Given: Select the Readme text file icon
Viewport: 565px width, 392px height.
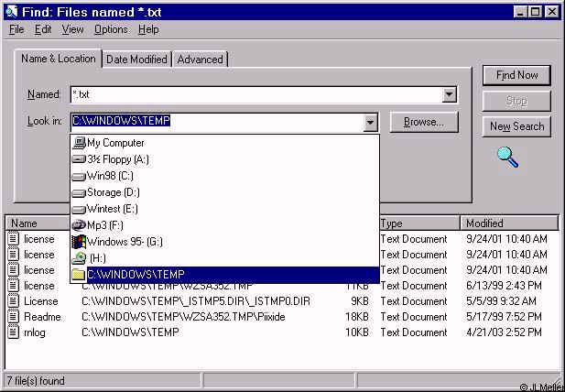Looking at the screenshot, I should pos(14,316).
